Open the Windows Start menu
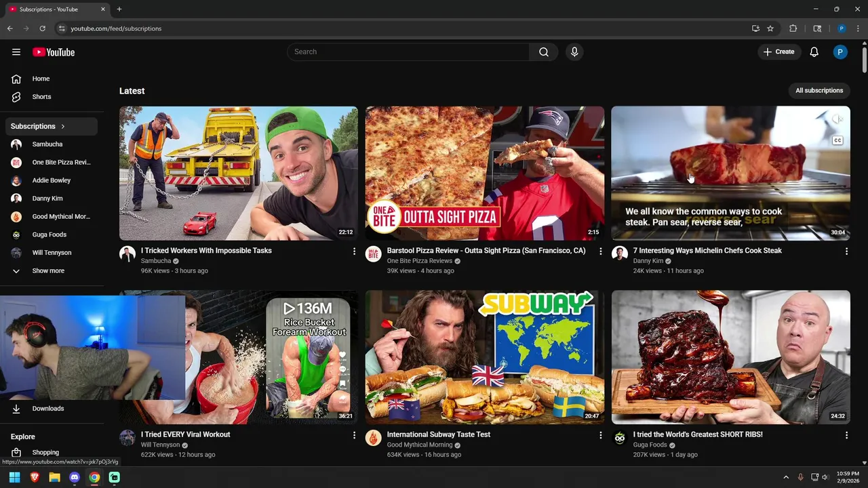 (x=14, y=478)
